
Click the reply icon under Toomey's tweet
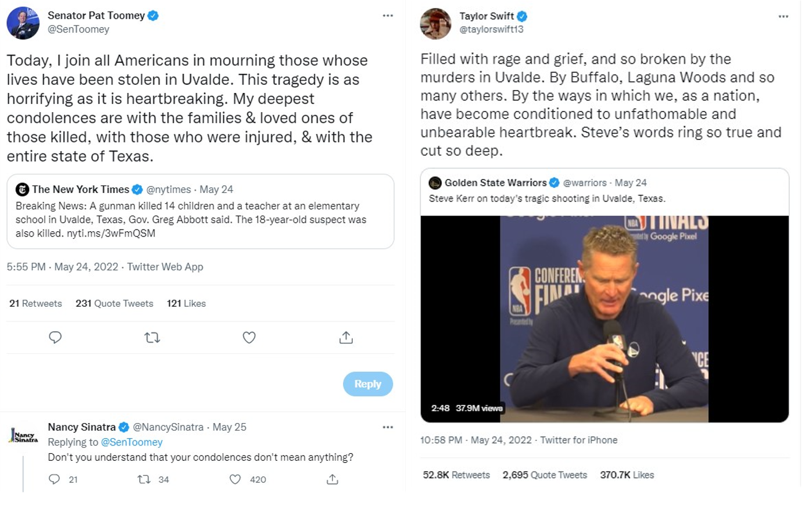[55, 338]
